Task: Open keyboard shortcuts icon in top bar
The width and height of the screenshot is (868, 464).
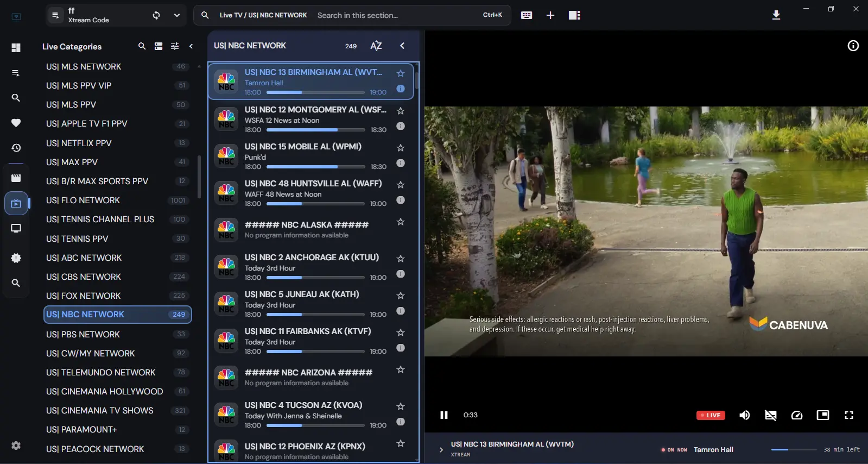Action: pos(527,15)
